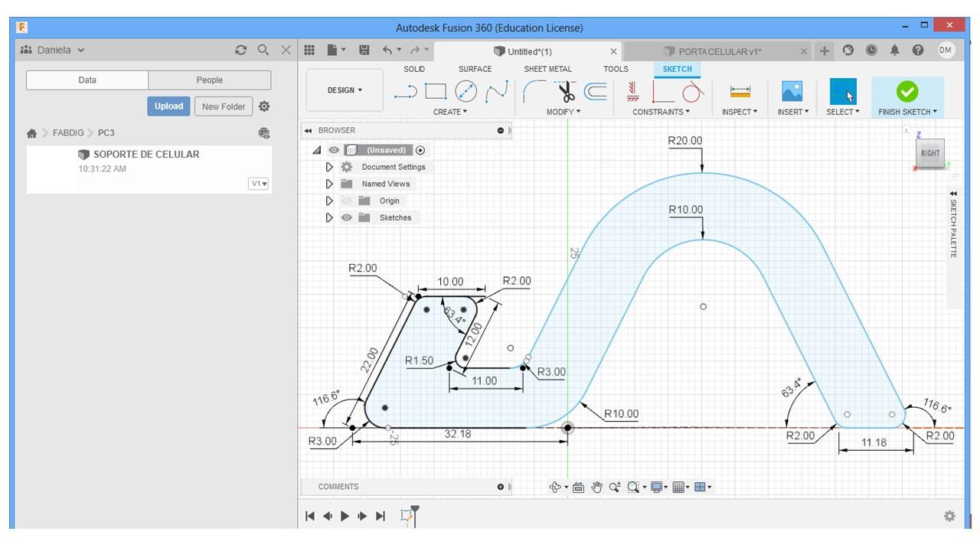Apply the Horizontal/Vertical constraint
980x551 pixels.
click(x=632, y=92)
